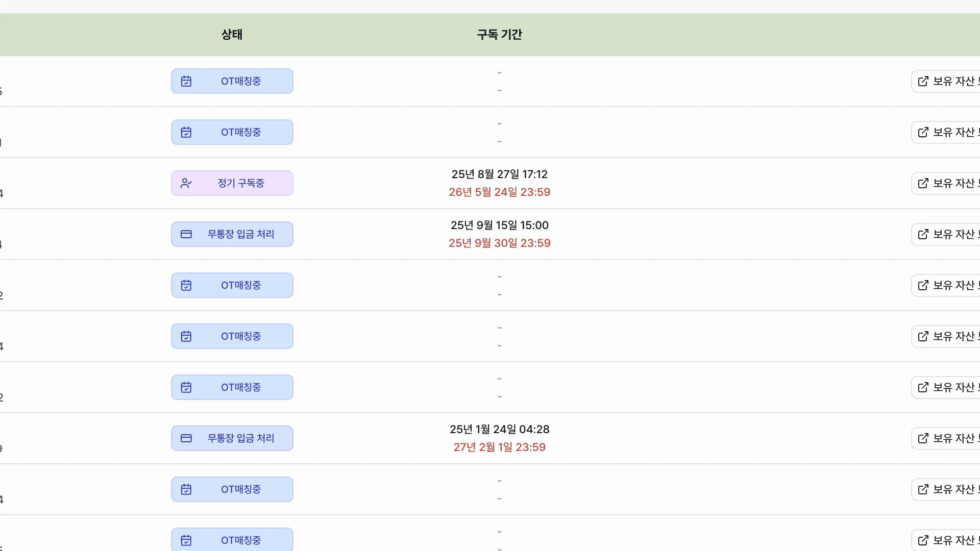Click the calendar icon in the bottom OT매칭중 badge
The height and width of the screenshot is (551, 980).
pos(186,540)
